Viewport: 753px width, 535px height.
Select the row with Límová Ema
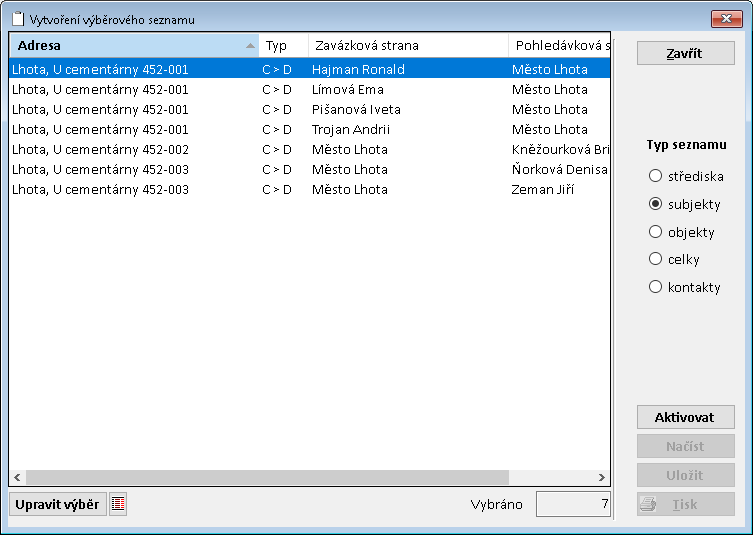pyautogui.click(x=300, y=90)
